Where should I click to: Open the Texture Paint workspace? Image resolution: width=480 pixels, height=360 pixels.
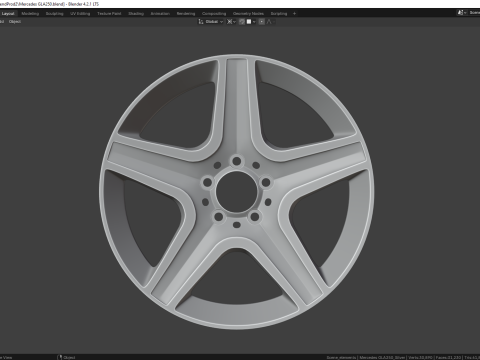coord(109,14)
